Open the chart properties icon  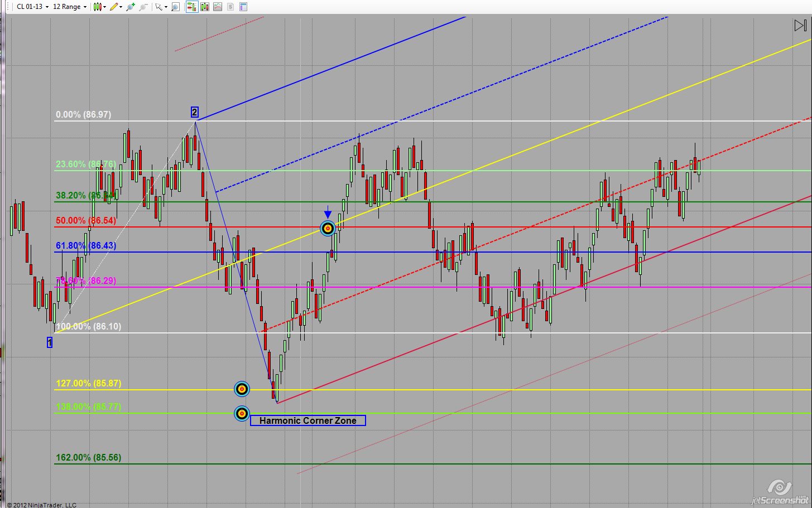pos(243,7)
